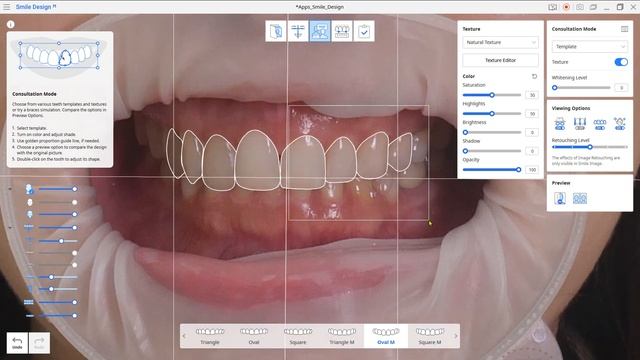The image size is (640, 360).
Task: Click the Whitening Level slider
Action: tap(581, 88)
